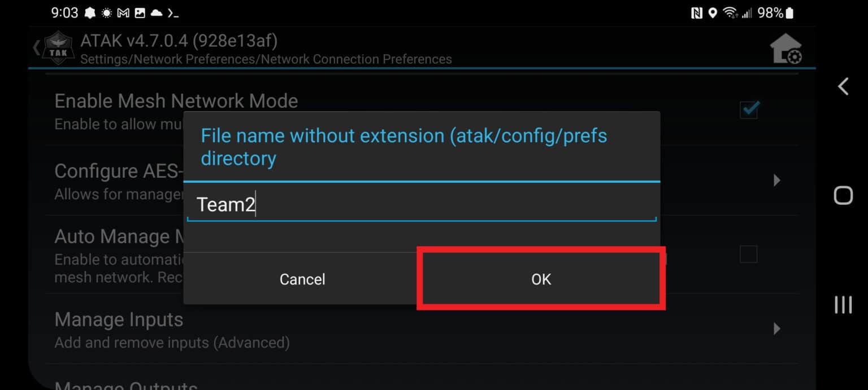Cancel the file name dialog
Viewport: 868px width, 390px height.
point(302,279)
